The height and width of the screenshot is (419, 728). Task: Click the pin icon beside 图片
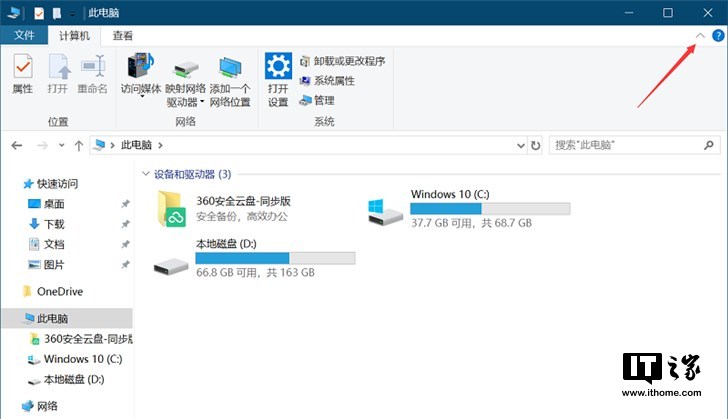click(x=125, y=265)
